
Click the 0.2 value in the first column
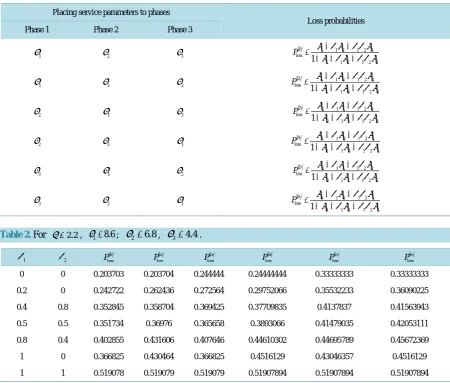22,290
